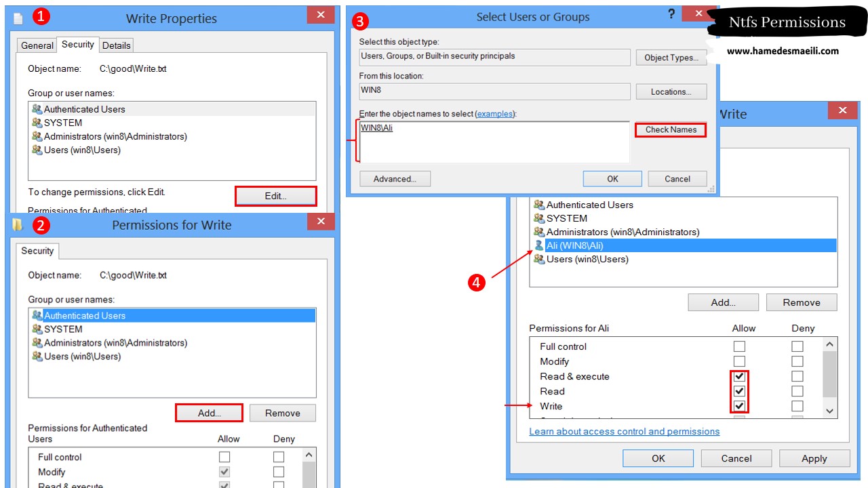
Task: Confirm with OK in Select Users or Groups
Action: [x=612, y=179]
